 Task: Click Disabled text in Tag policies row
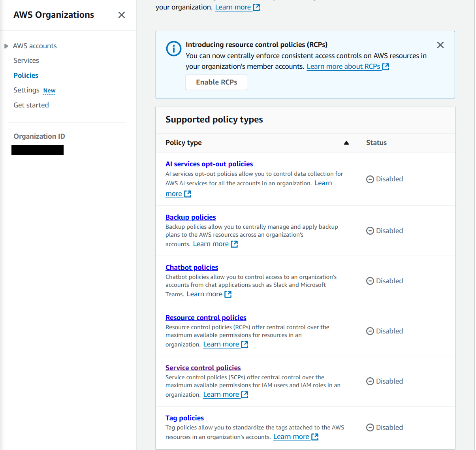tap(389, 427)
